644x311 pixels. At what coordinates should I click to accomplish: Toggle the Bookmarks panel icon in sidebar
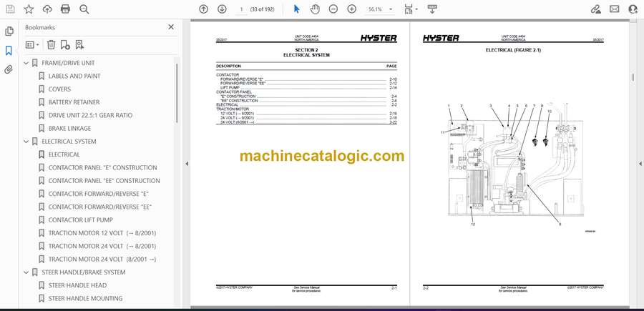point(9,51)
